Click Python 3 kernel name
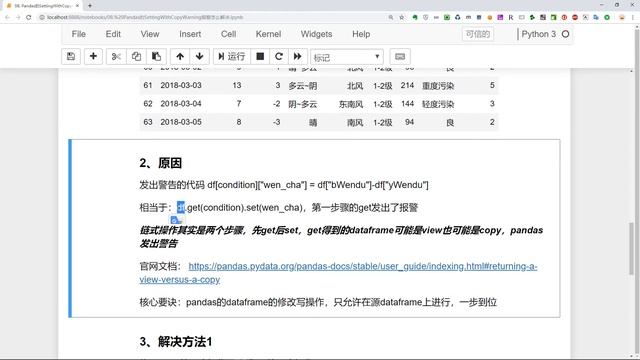 pyautogui.click(x=538, y=34)
